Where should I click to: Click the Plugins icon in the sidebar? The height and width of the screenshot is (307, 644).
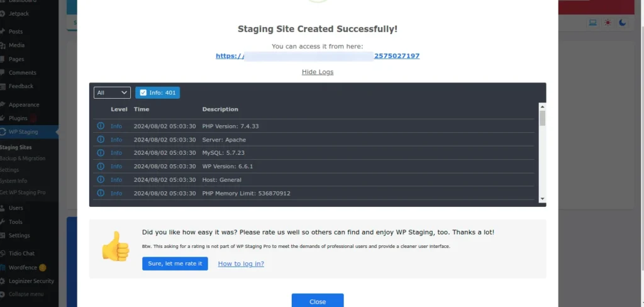[x=3, y=118]
